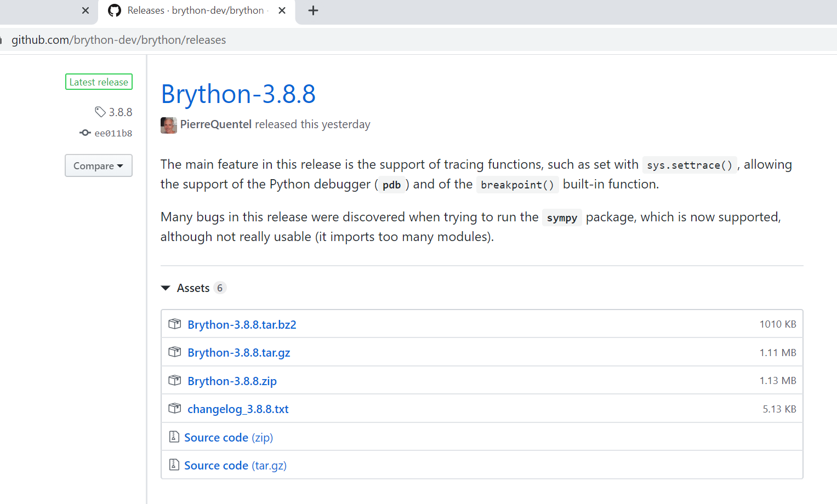The height and width of the screenshot is (504, 837).
Task: Click the 1.13 MB size text
Action: pyautogui.click(x=778, y=381)
